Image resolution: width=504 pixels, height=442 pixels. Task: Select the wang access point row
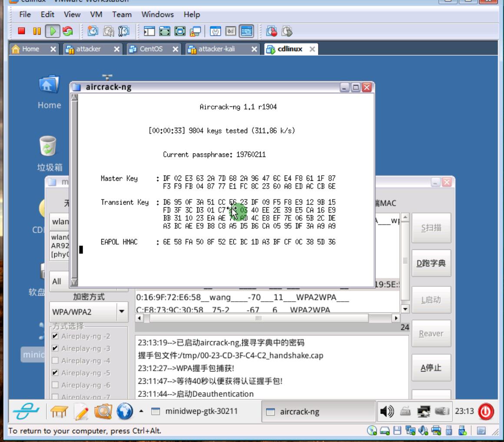pos(268,297)
